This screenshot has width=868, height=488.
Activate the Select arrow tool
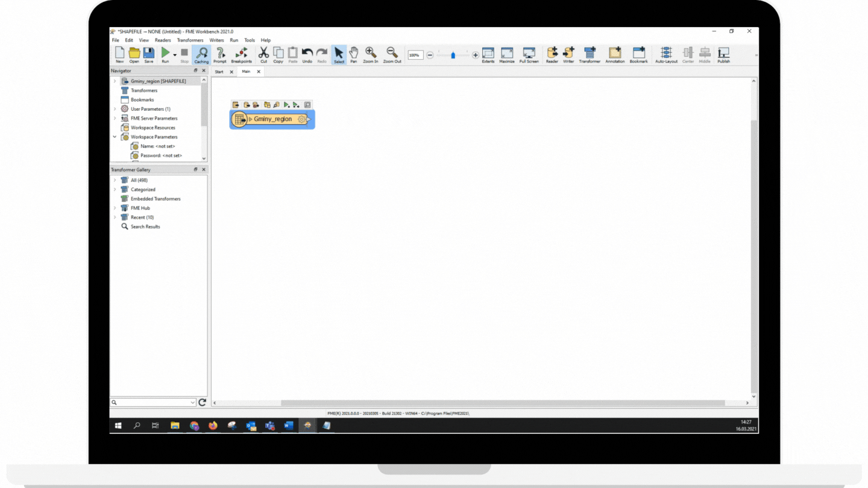point(339,55)
